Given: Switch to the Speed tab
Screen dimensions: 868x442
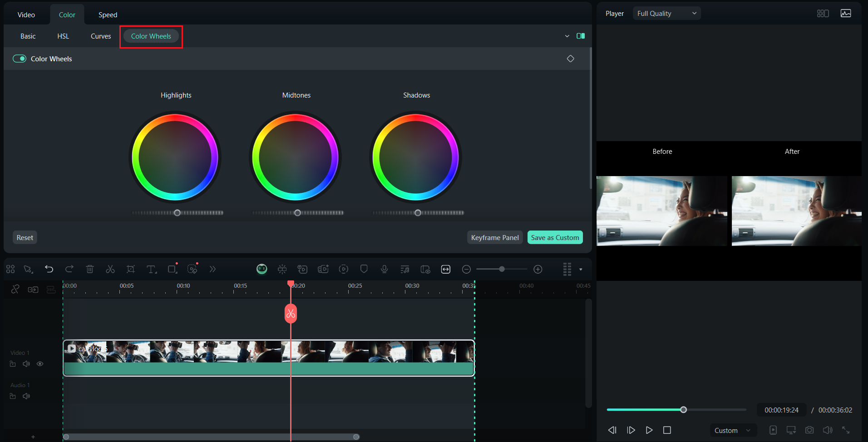Looking at the screenshot, I should click(108, 14).
